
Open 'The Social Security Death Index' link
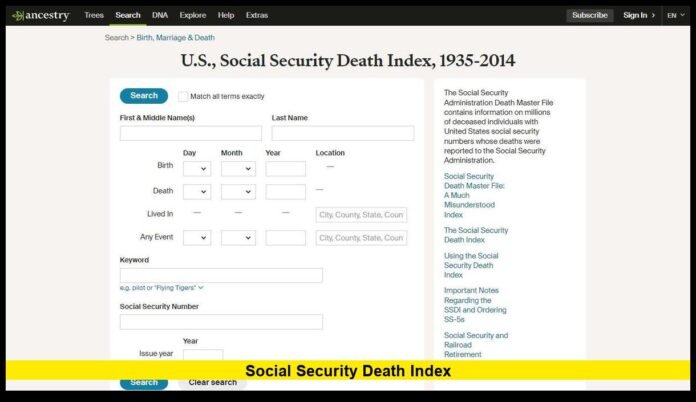coord(476,235)
